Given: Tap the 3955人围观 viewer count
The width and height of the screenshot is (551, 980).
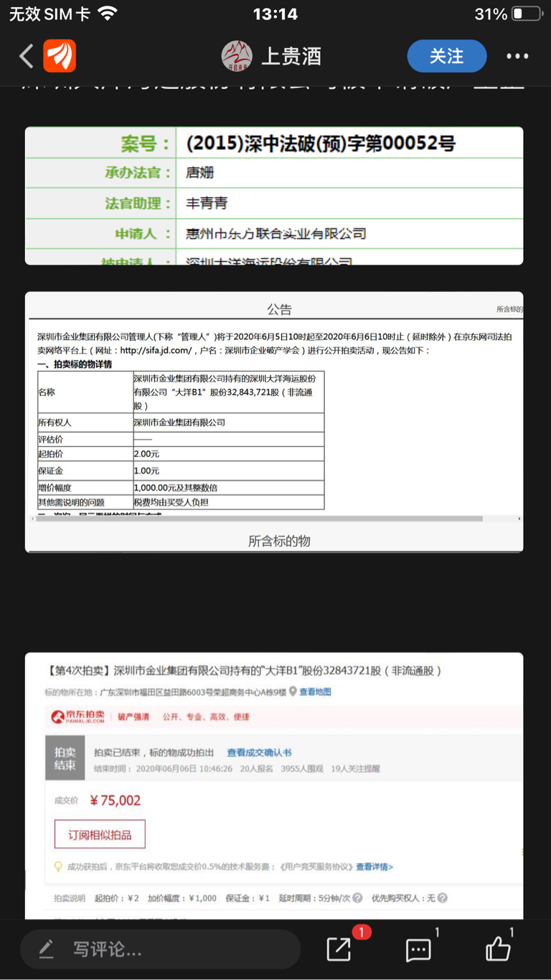Looking at the screenshot, I should click(x=301, y=768).
